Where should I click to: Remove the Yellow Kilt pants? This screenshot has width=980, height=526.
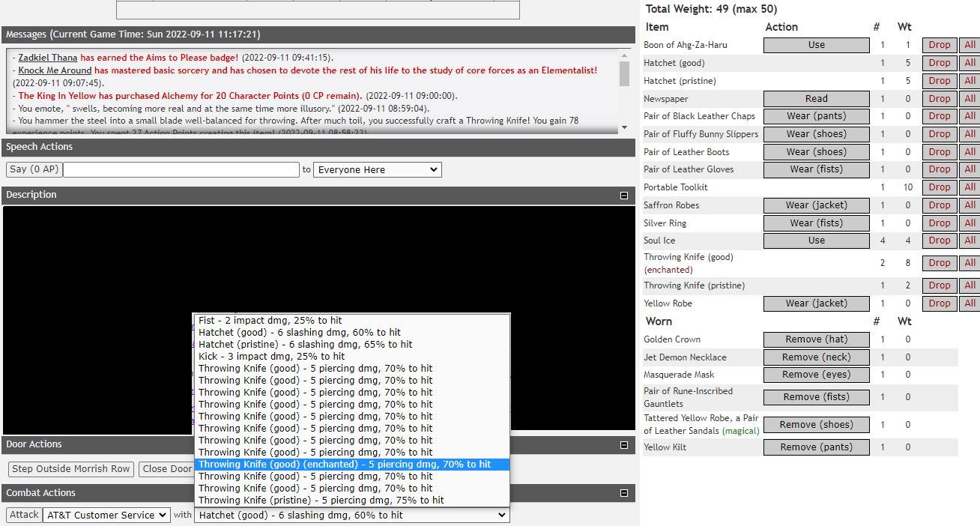coord(817,447)
